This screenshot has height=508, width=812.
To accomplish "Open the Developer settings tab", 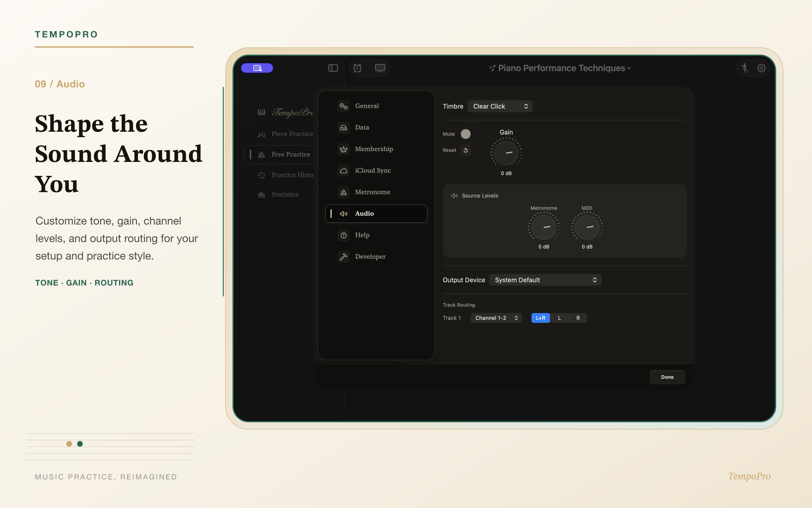I will pyautogui.click(x=376, y=257).
